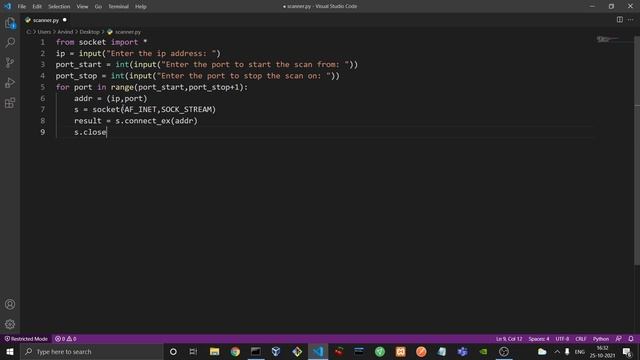The width and height of the screenshot is (640, 360).
Task: Open the Windows Action Center icon
Action: [628, 351]
